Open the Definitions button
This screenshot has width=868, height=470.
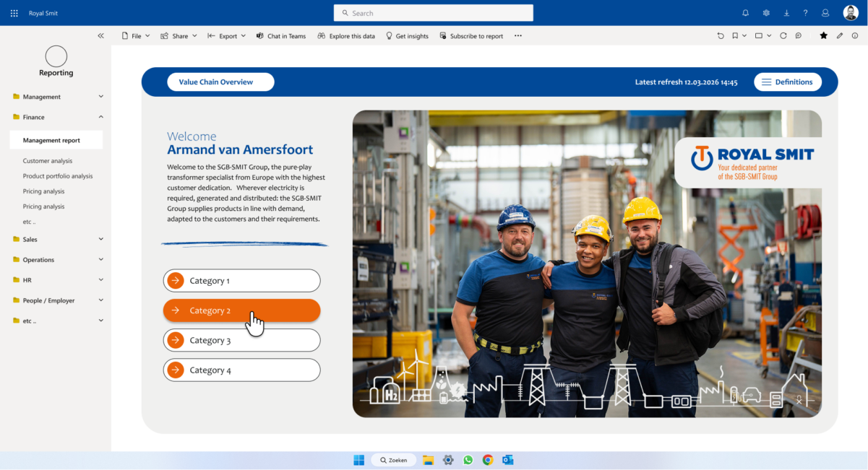[787, 82]
